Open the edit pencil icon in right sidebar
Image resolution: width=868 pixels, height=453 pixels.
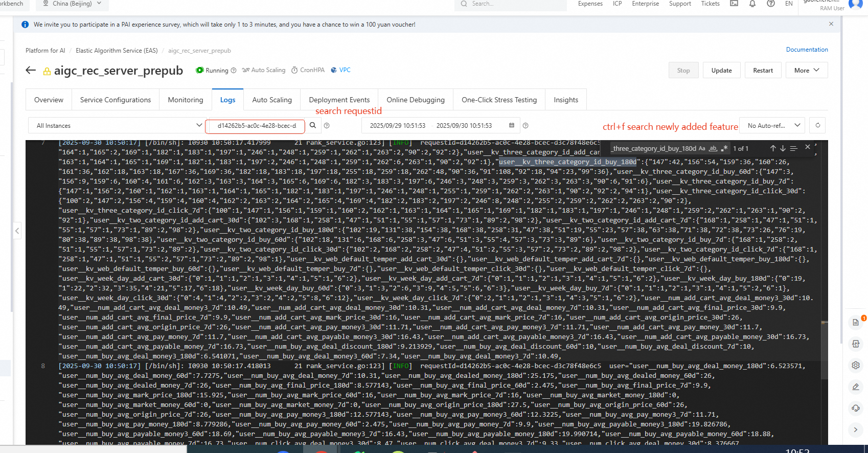856,387
